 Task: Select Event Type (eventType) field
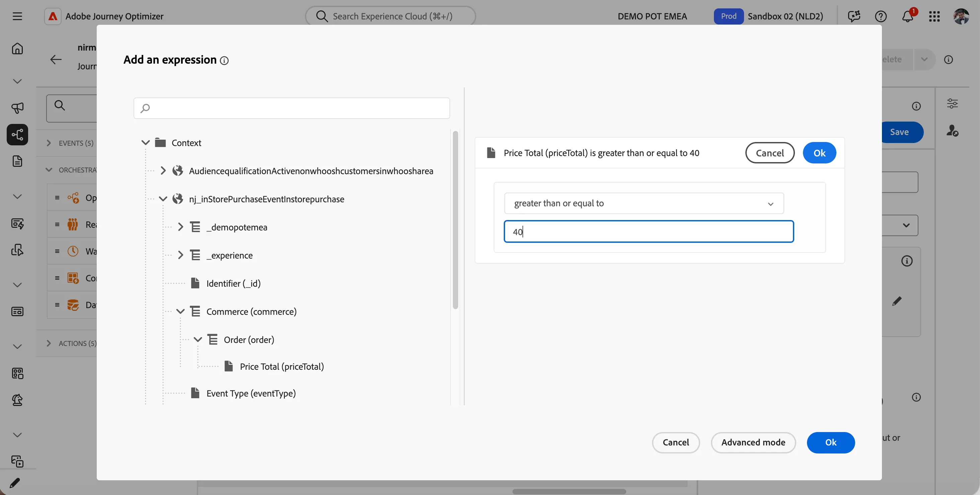coord(251,393)
